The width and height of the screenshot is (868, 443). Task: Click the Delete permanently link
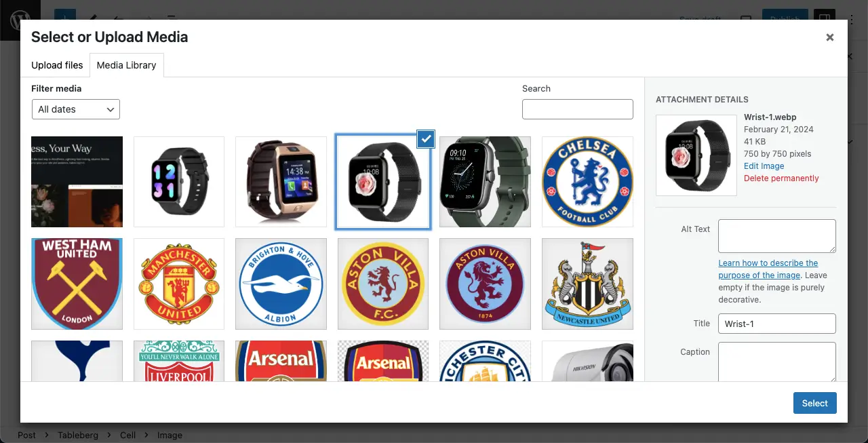coord(781,178)
